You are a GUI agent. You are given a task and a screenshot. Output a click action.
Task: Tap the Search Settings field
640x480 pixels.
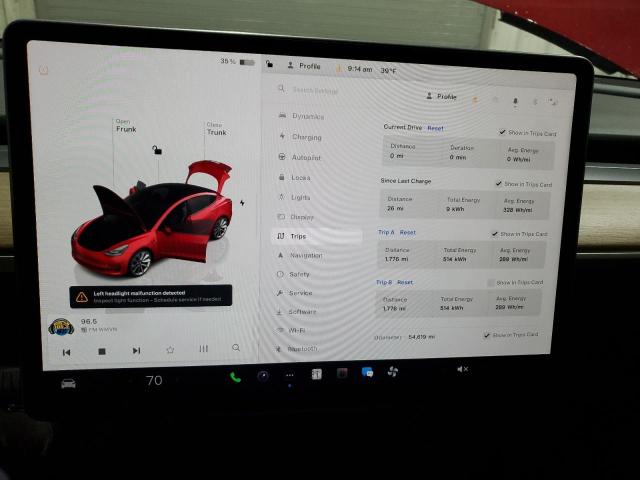(x=315, y=90)
